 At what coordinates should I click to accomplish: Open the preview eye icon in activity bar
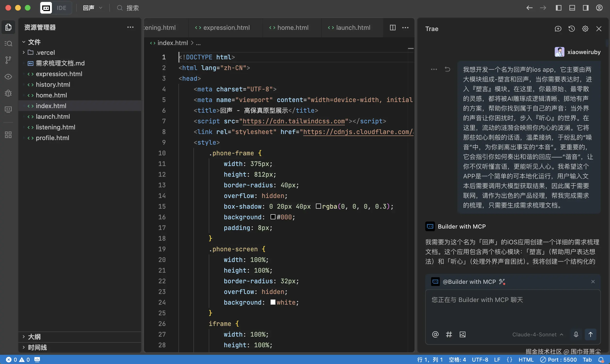[8, 77]
